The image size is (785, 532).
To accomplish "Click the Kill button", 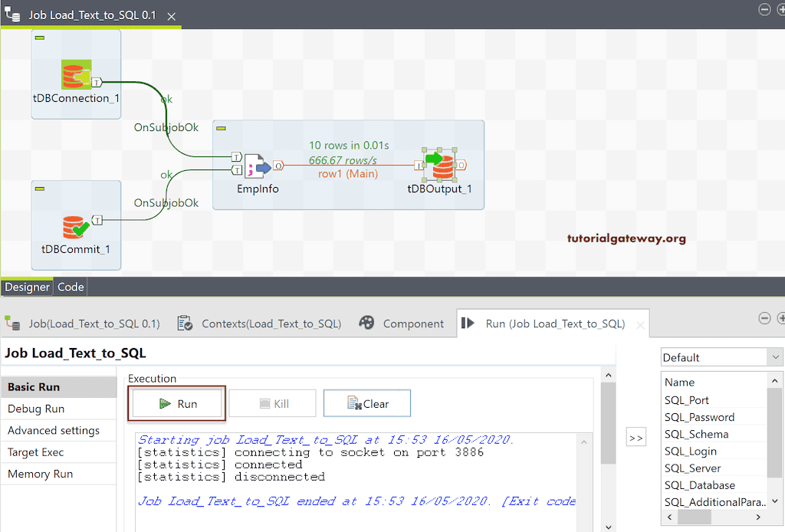I will pos(273,402).
